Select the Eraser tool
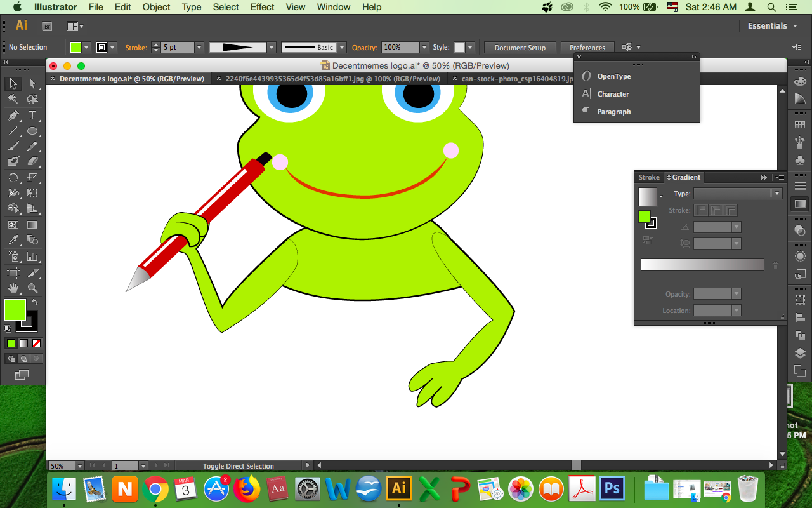Viewport: 812px width, 508px height. tap(32, 161)
